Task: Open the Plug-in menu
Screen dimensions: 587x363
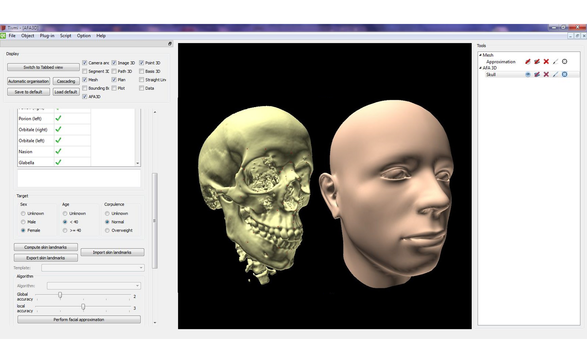Action: pyautogui.click(x=47, y=36)
